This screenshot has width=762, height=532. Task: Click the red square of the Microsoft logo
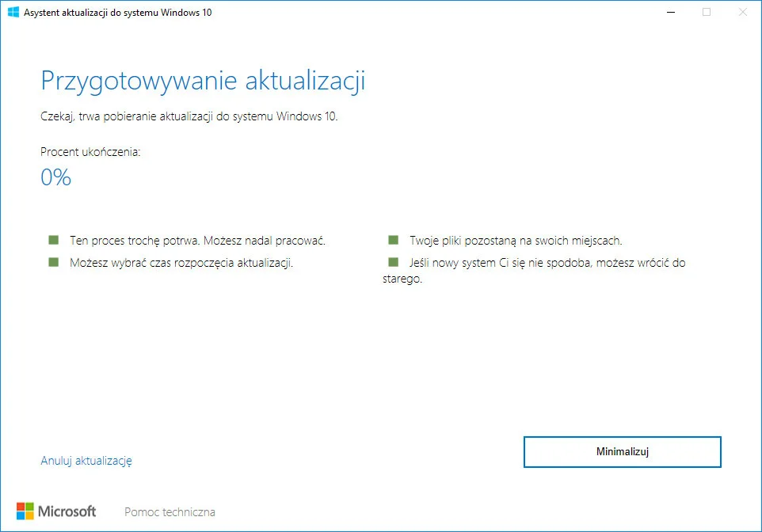(21, 506)
